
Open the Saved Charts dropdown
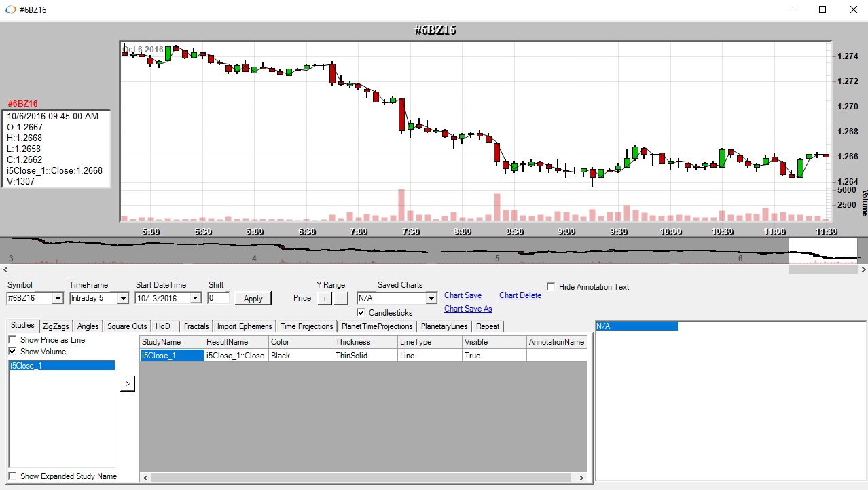431,299
